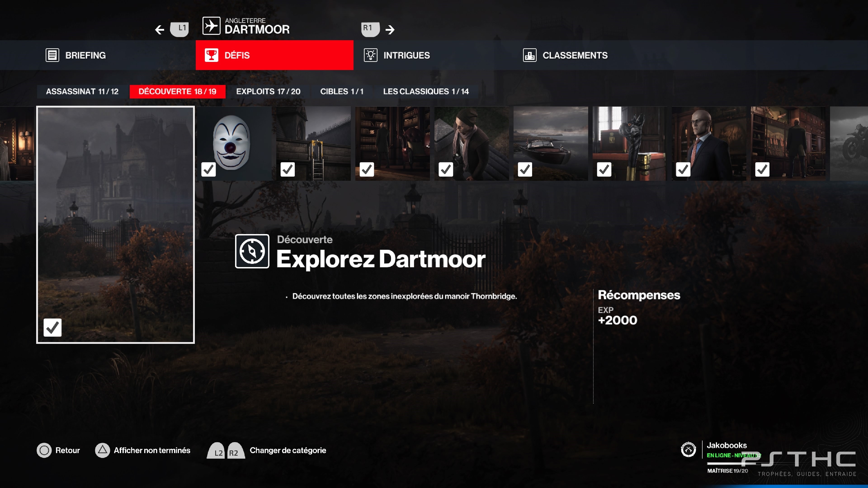Select the speedboat challenge thumbnail

[551, 143]
